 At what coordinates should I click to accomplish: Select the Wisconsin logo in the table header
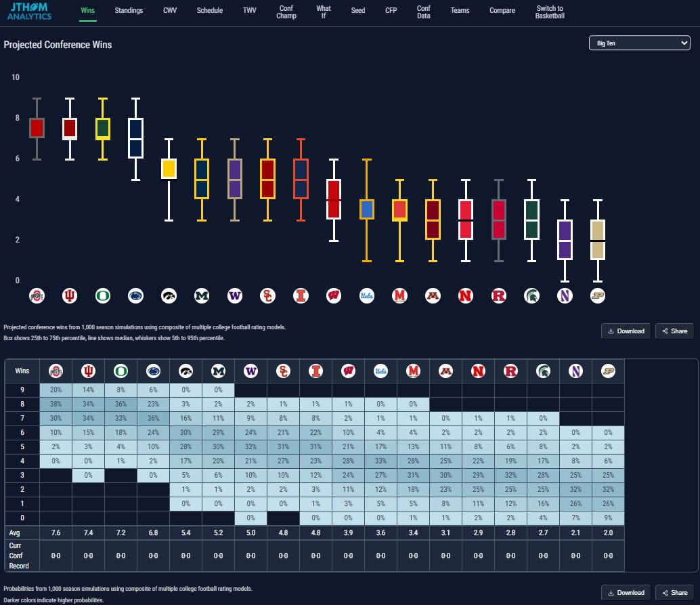pyautogui.click(x=348, y=371)
